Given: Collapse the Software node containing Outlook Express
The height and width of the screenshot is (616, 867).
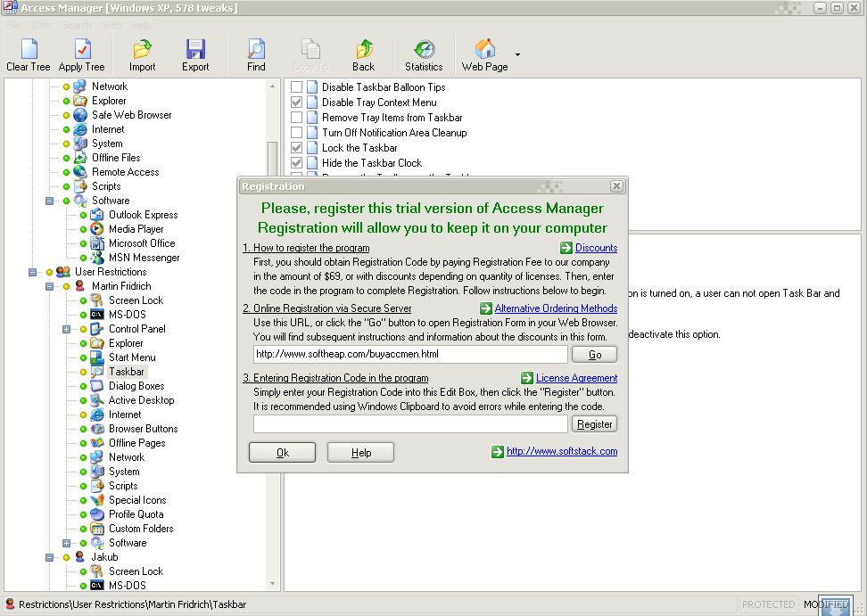Looking at the screenshot, I should coord(49,201).
